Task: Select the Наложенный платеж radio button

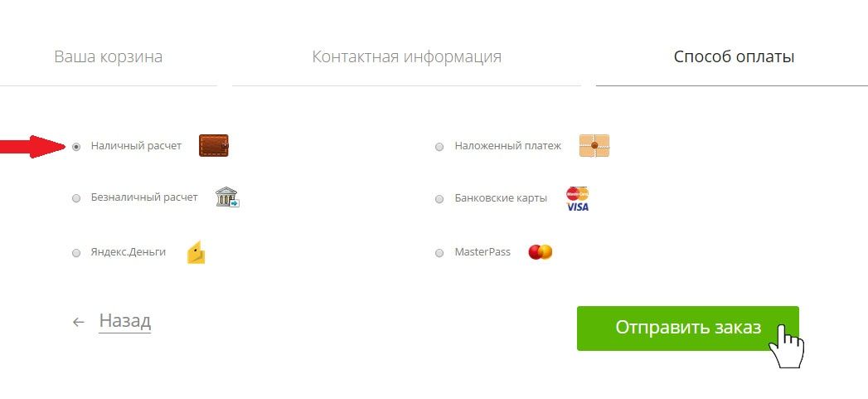Action: pos(439,147)
